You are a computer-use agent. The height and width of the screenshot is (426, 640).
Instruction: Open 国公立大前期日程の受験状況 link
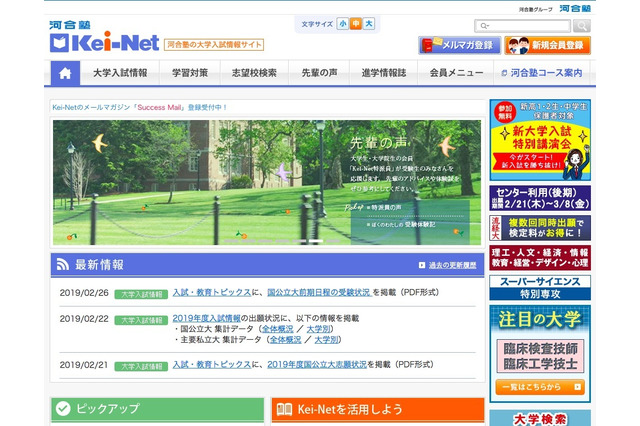tap(319, 292)
